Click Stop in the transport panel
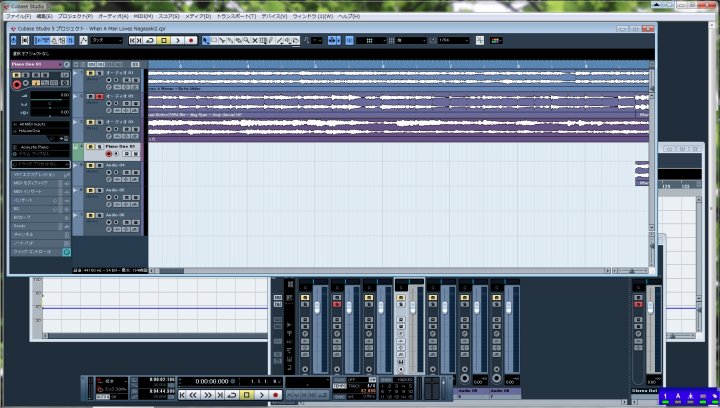Image resolution: width=720 pixels, height=408 pixels. (247, 395)
